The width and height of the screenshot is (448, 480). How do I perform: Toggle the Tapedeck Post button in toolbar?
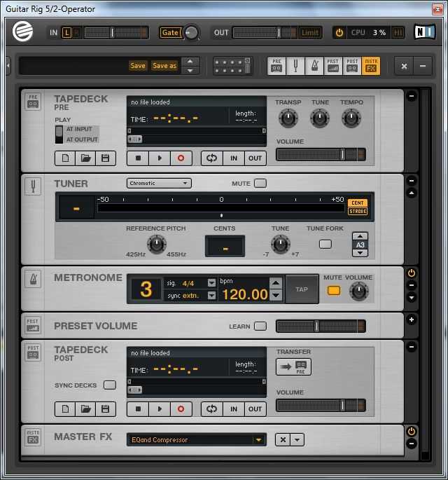point(352,65)
